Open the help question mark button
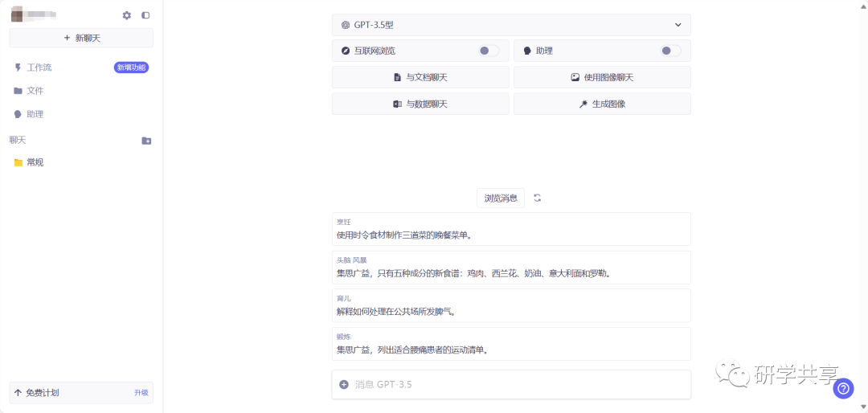The height and width of the screenshot is (413, 868). tap(844, 387)
